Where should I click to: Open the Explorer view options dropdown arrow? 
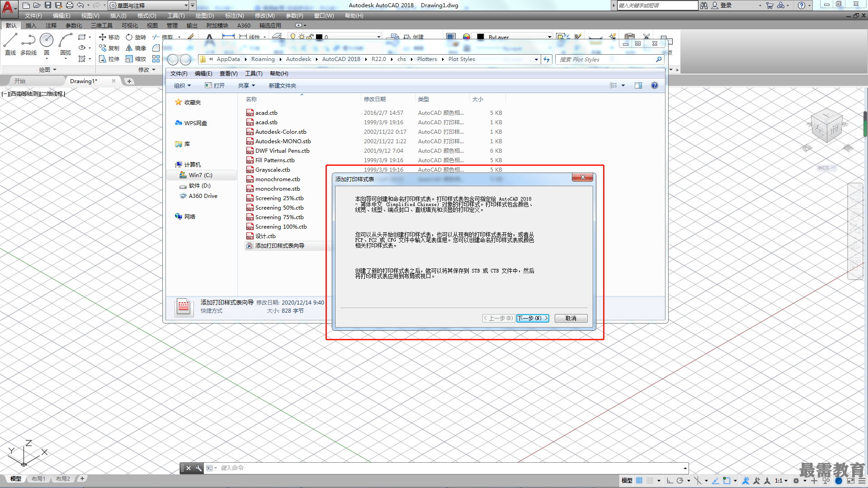[x=623, y=85]
